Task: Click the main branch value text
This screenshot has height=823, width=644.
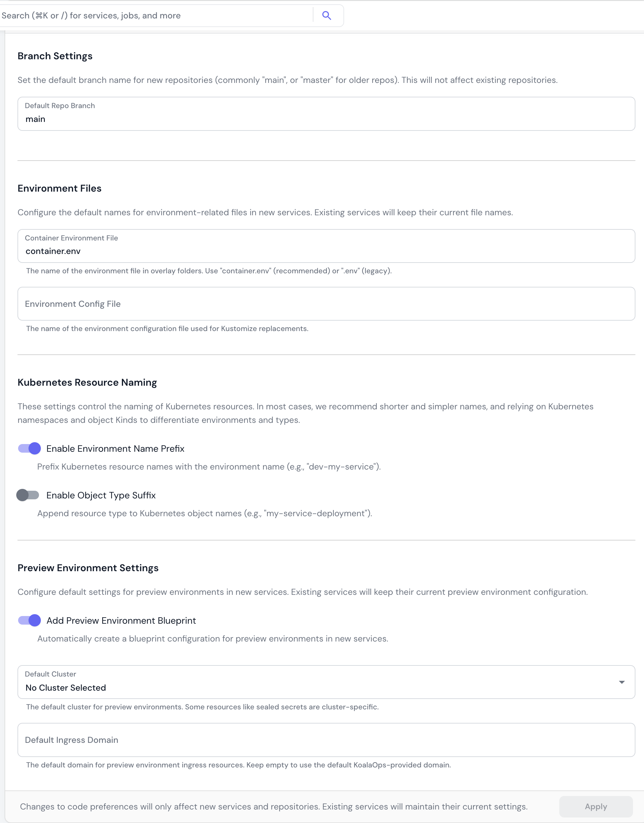Action: tap(36, 119)
